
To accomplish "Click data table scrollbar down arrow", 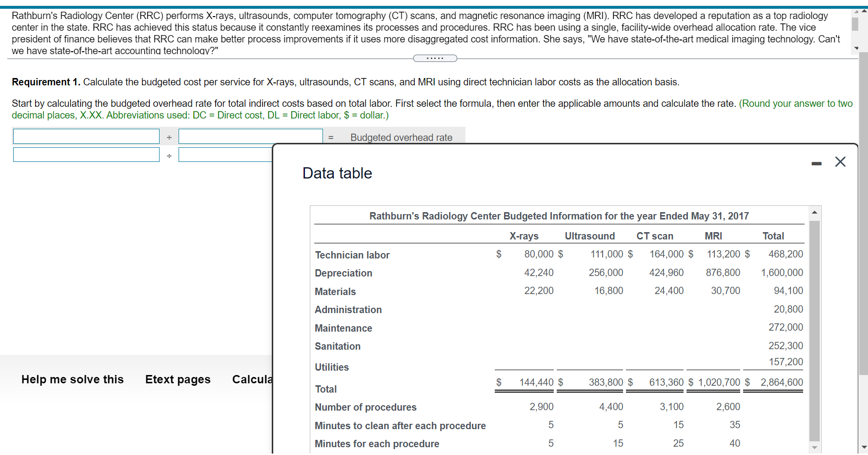I will [814, 447].
